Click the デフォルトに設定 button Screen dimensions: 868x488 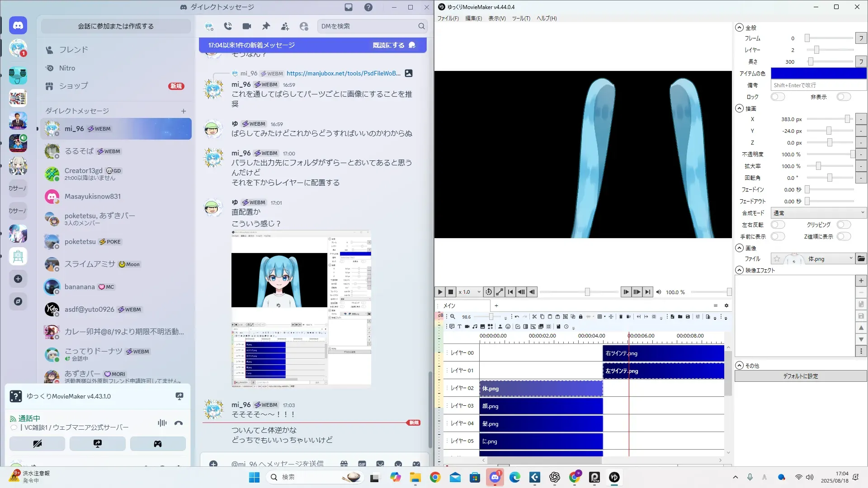pyautogui.click(x=800, y=376)
